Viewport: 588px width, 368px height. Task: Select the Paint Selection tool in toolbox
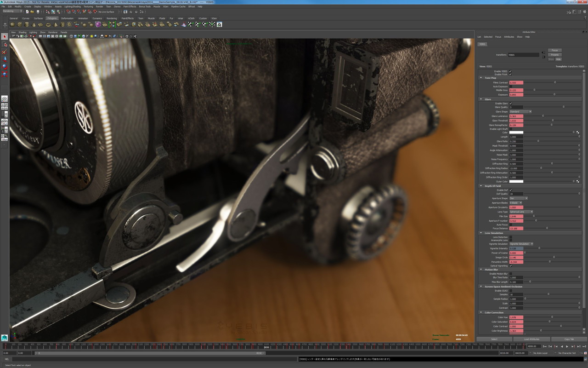coord(5,52)
